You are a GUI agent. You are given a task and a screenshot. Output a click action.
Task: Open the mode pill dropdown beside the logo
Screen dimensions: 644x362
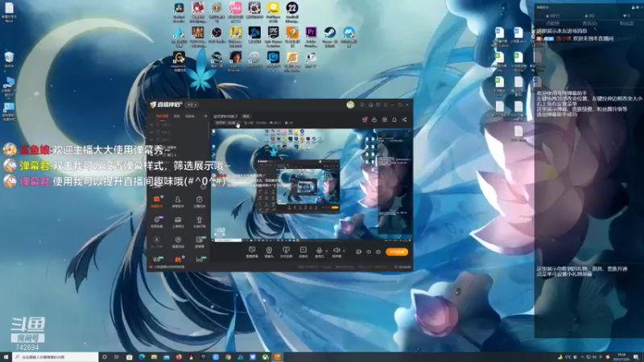click(192, 105)
